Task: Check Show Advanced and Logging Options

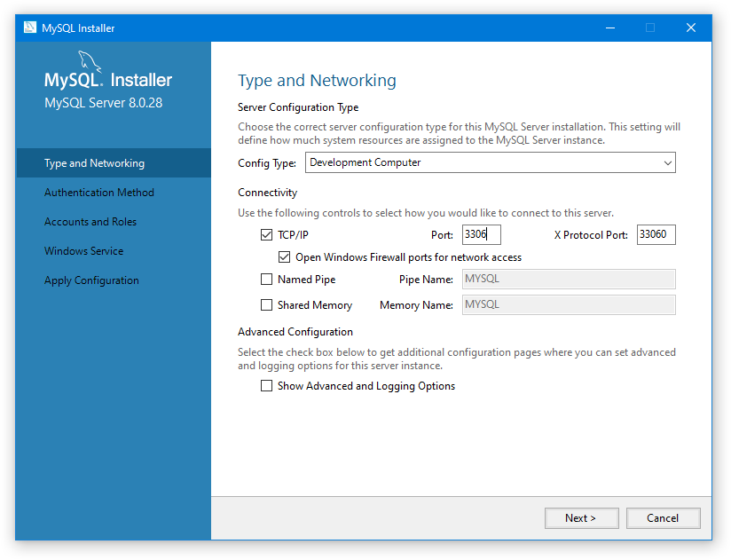Action: [x=267, y=386]
